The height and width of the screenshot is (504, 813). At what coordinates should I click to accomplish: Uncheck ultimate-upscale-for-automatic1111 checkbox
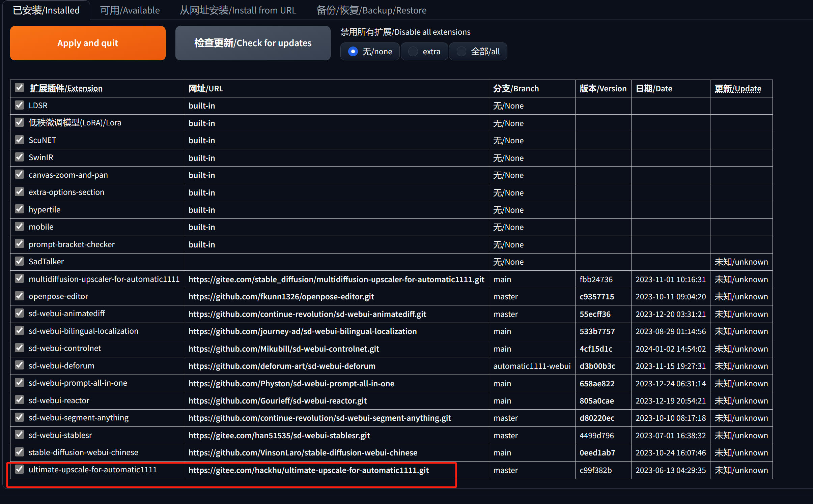tap(20, 469)
